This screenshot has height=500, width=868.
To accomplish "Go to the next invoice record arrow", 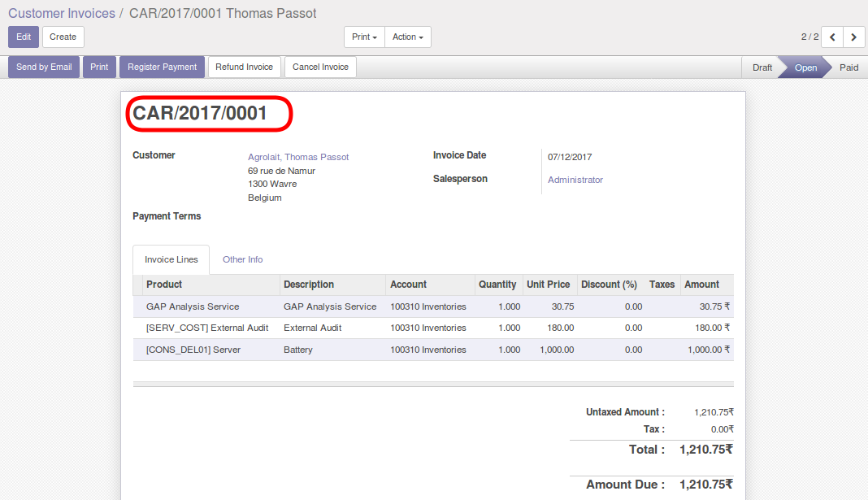I will 853,37.
